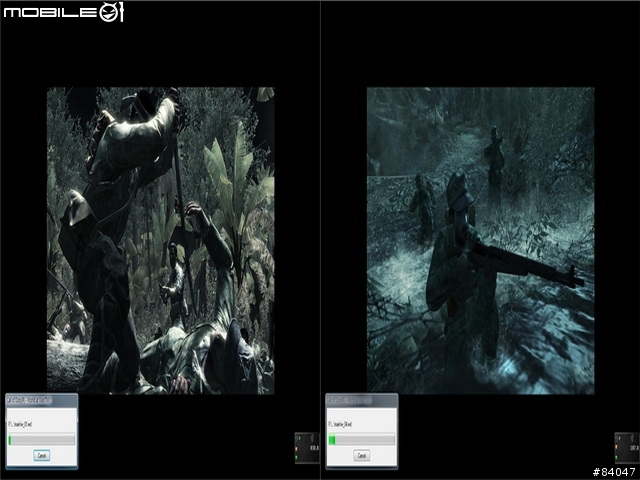This screenshot has height=480, width=640.
Task: Open the monitoring gadget on the left screen
Action: click(307, 448)
